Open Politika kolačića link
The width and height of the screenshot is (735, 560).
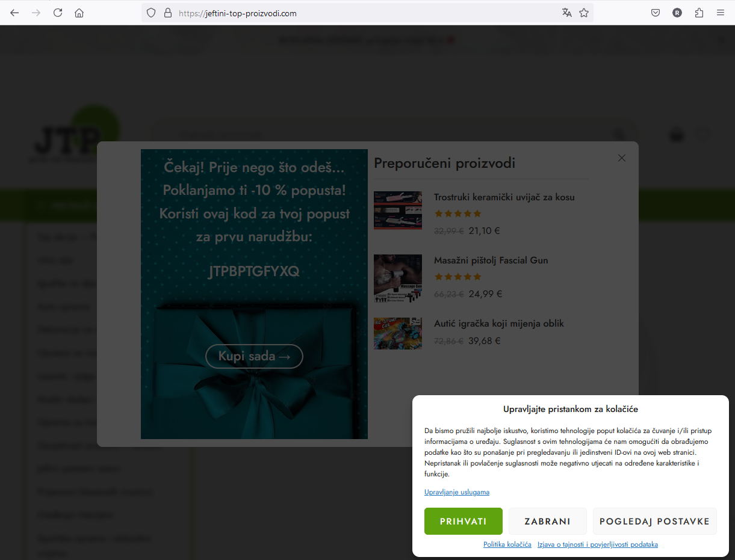coord(507,544)
